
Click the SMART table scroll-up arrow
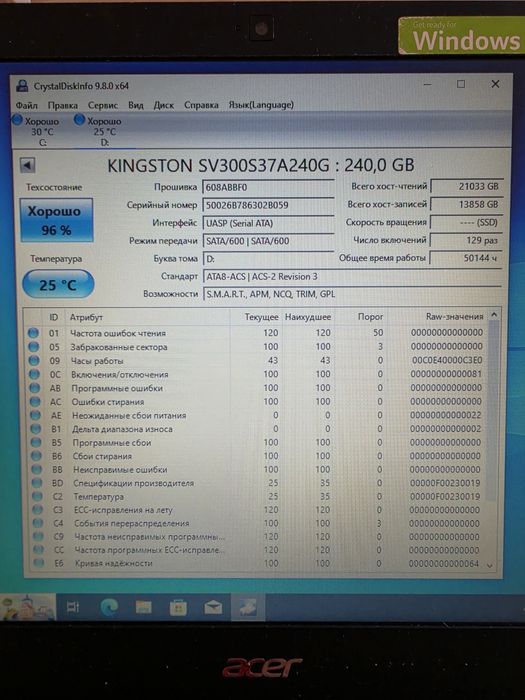[x=494, y=315]
